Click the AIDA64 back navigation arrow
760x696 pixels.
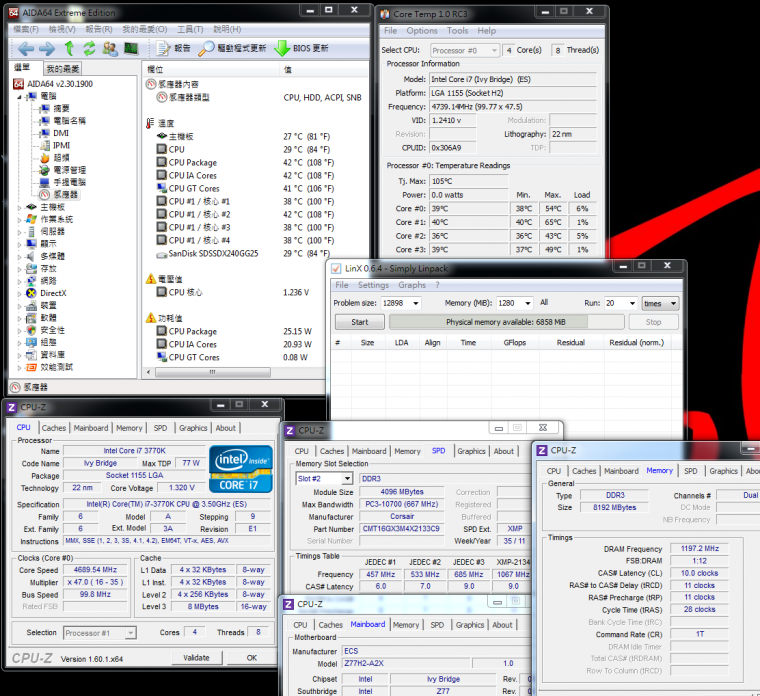(x=24, y=48)
